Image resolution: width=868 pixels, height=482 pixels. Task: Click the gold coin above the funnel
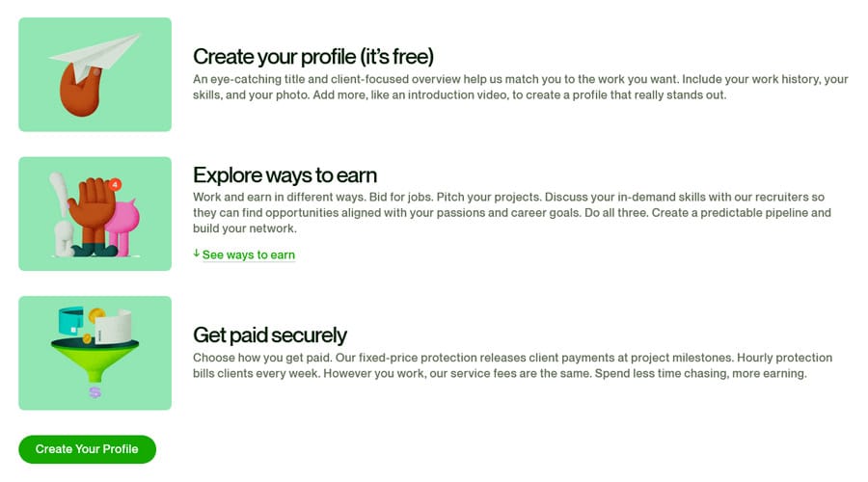pyautogui.click(x=95, y=315)
